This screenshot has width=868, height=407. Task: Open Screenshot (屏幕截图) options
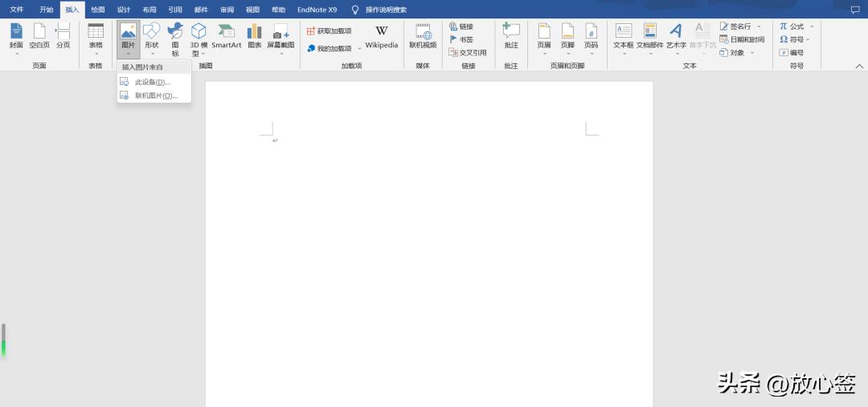280,39
